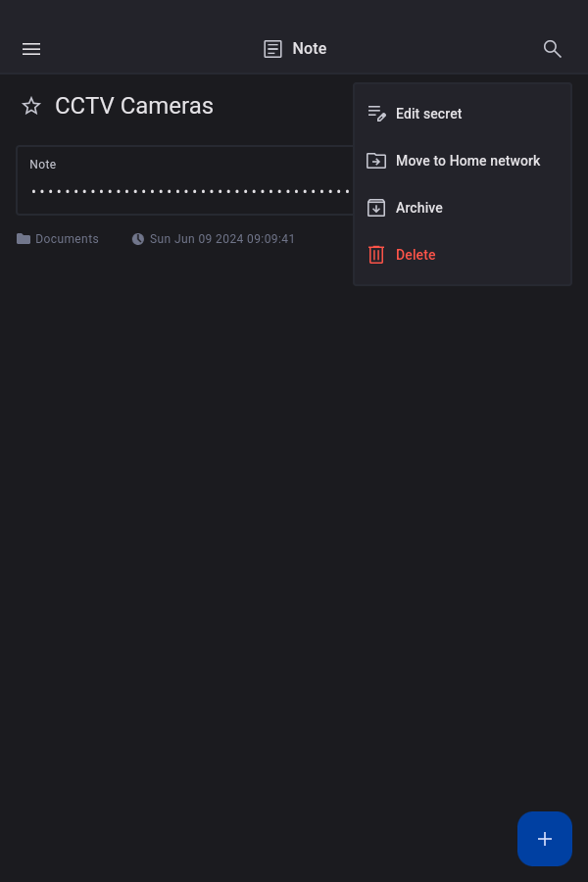Image resolution: width=588 pixels, height=882 pixels.
Task: Click the Sun Jun 09 2024 date text
Action: [x=222, y=239]
